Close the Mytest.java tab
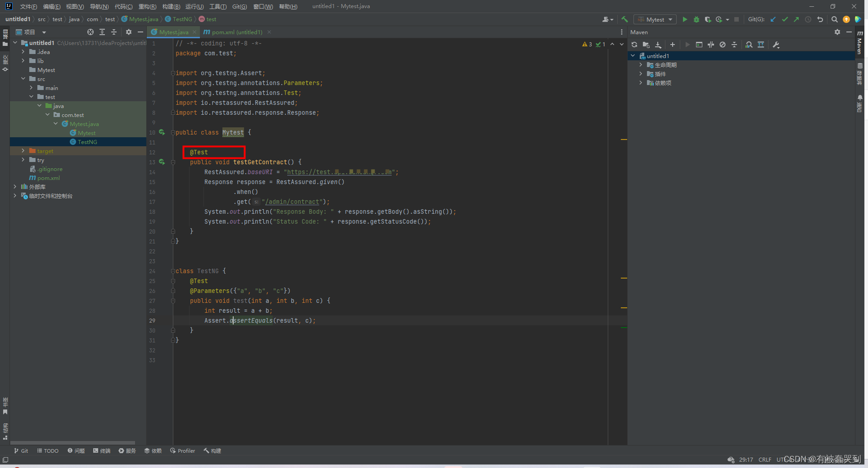The image size is (868, 468). 194,32
